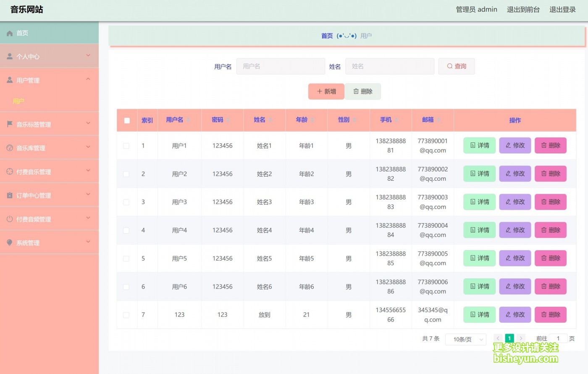This screenshot has height=374, width=588.
Task: Click the 用户名 search input field
Action: 281,66
